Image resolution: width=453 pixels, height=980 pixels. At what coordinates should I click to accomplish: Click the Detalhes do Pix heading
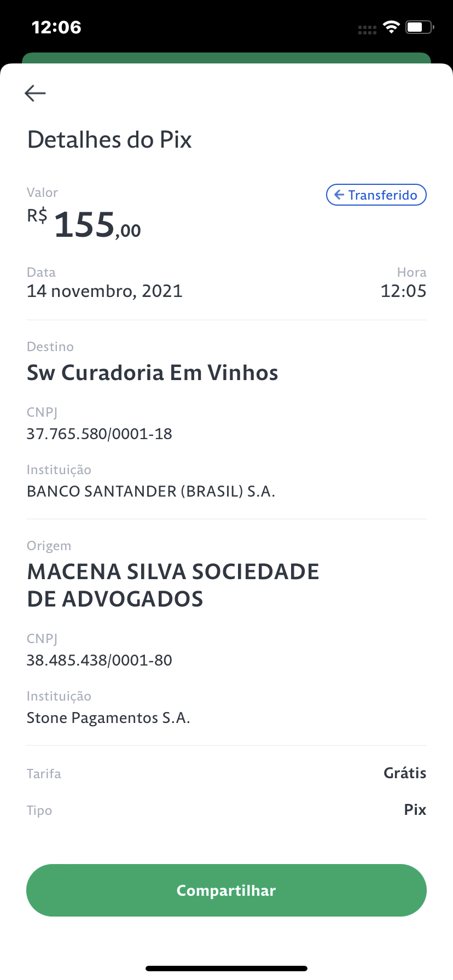[109, 140]
